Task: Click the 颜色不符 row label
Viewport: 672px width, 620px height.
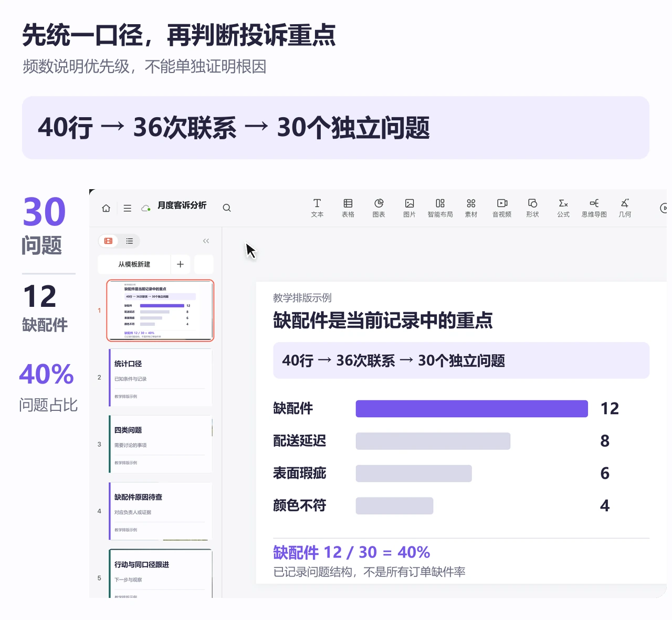Action: pos(300,505)
